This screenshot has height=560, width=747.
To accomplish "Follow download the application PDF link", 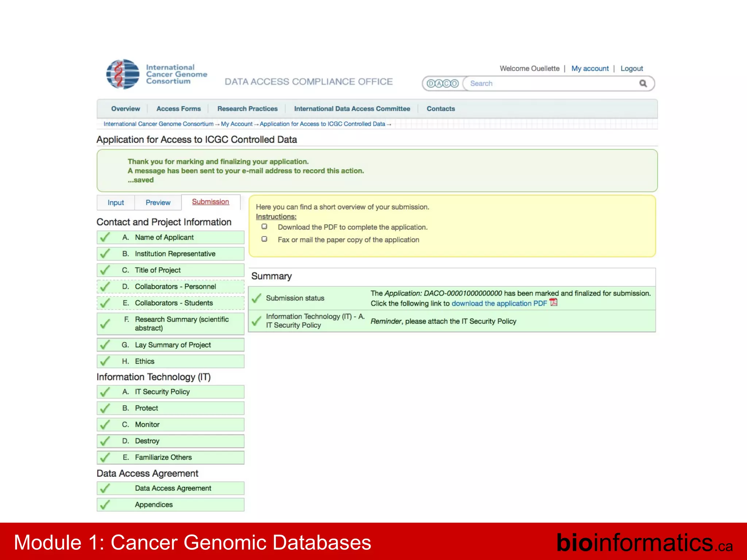I will click(499, 303).
